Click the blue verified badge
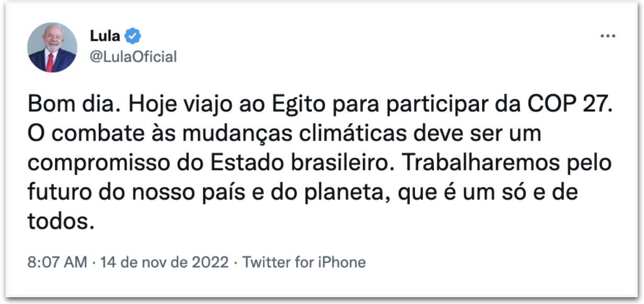 coord(134,37)
